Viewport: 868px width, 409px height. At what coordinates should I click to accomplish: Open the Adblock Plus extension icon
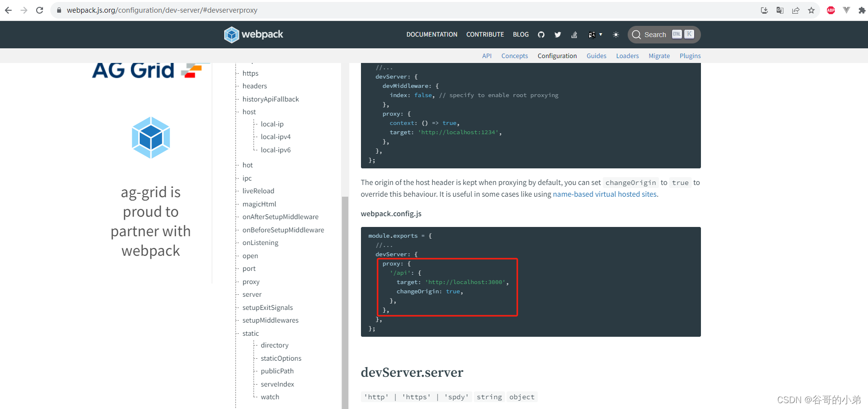coord(831,10)
